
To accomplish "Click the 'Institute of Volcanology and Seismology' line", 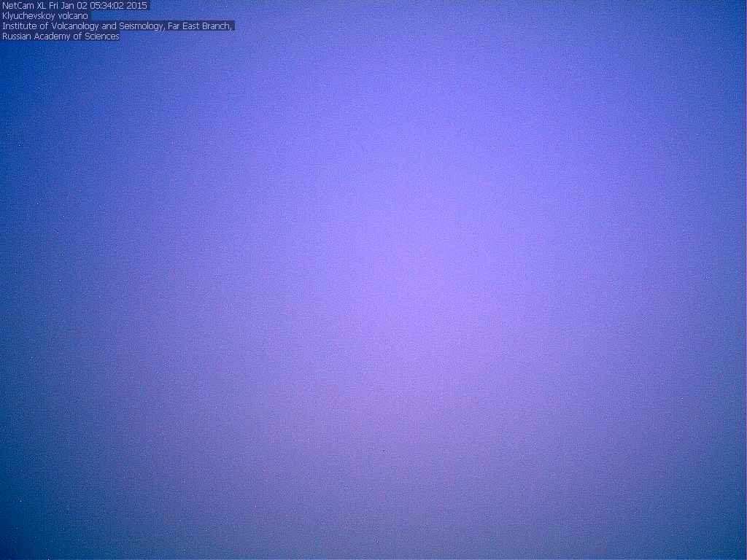I will 117,26.
